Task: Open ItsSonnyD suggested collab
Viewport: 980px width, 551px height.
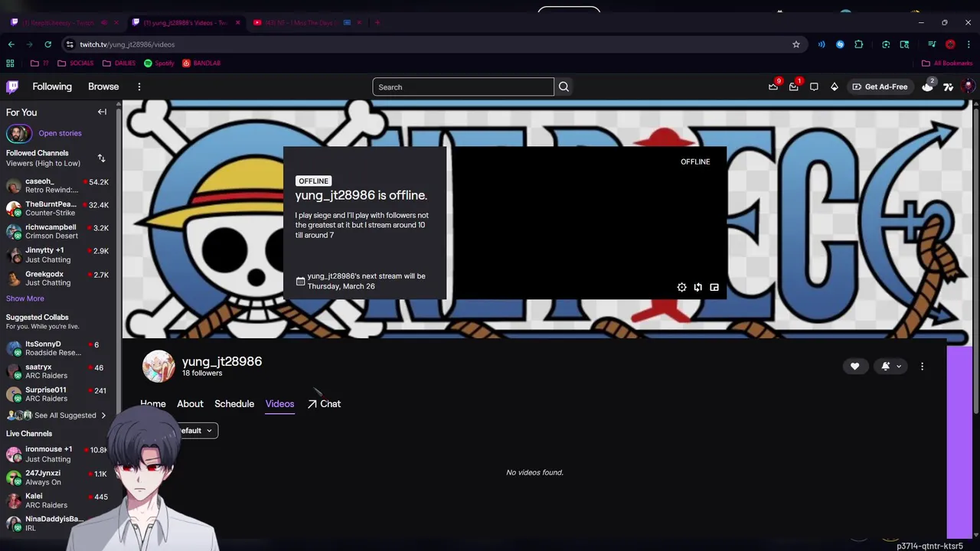Action: (x=58, y=348)
